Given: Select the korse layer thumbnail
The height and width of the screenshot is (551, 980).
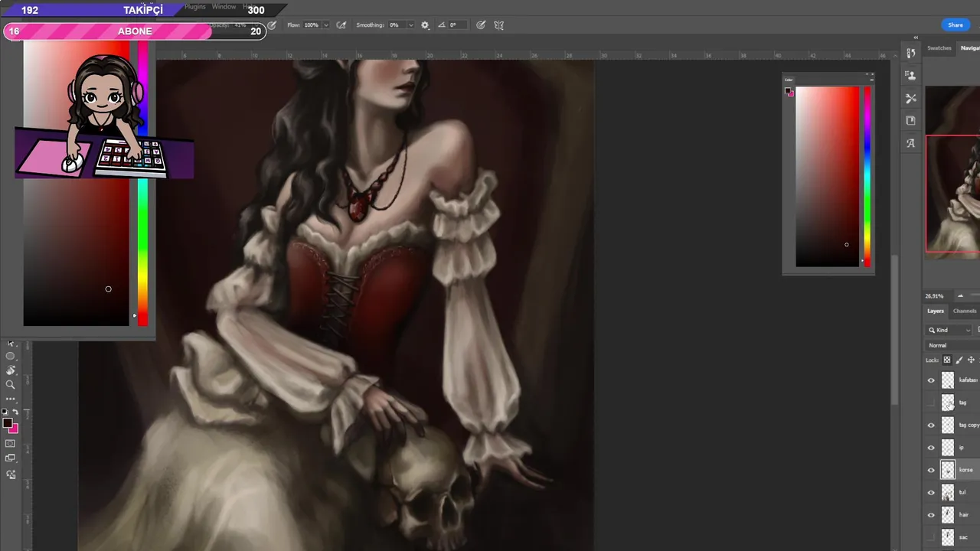Looking at the screenshot, I should tap(948, 470).
